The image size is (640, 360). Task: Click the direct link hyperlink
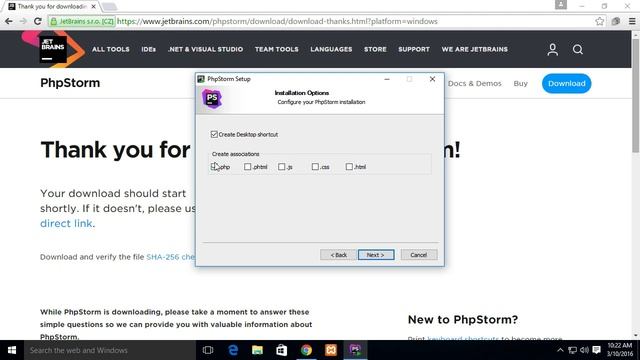click(66, 223)
